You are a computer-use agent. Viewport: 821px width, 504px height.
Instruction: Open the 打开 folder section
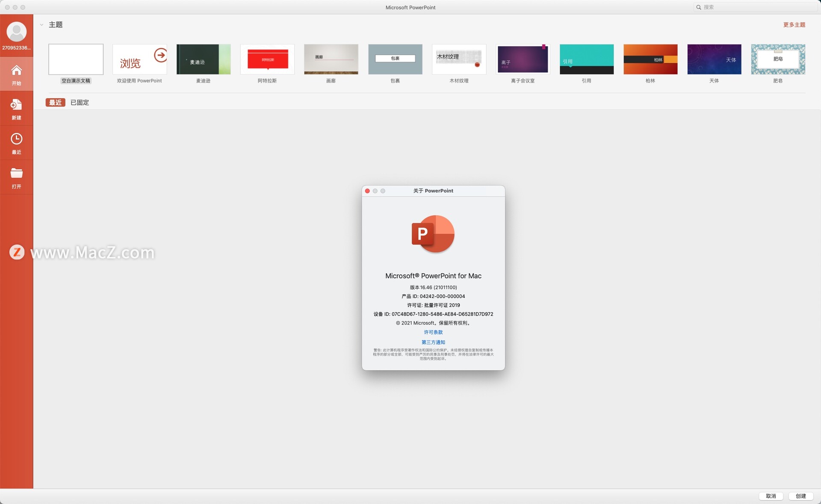tap(16, 178)
